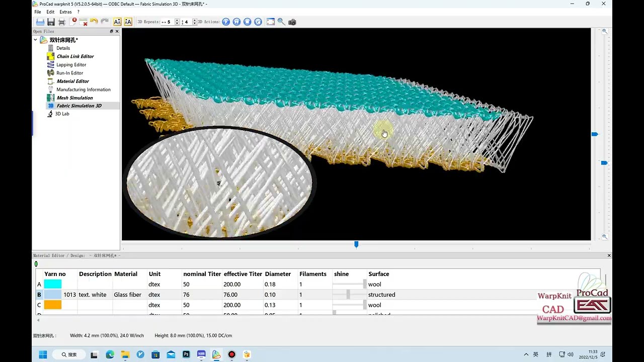Click the Diameter column header
The image size is (644, 362).
click(278, 274)
